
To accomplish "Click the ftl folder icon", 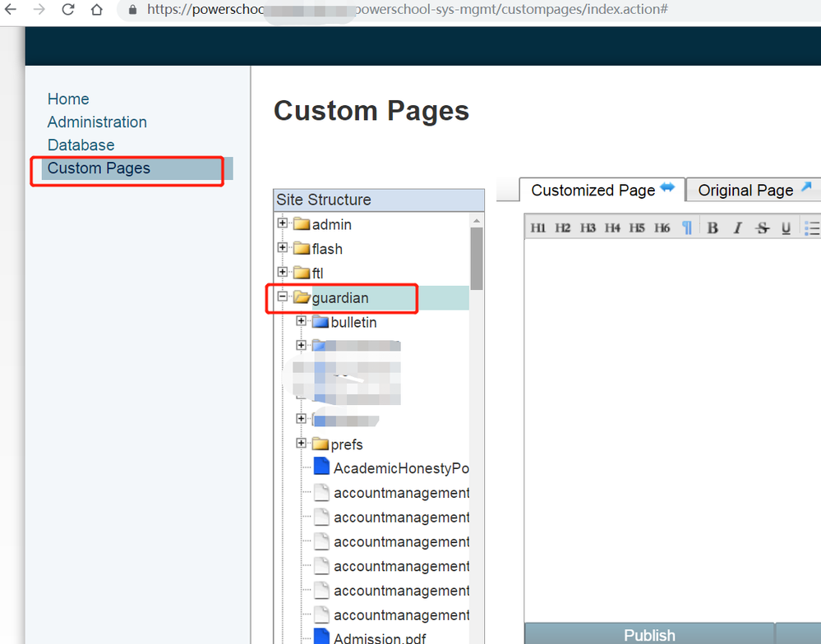I will 302,273.
